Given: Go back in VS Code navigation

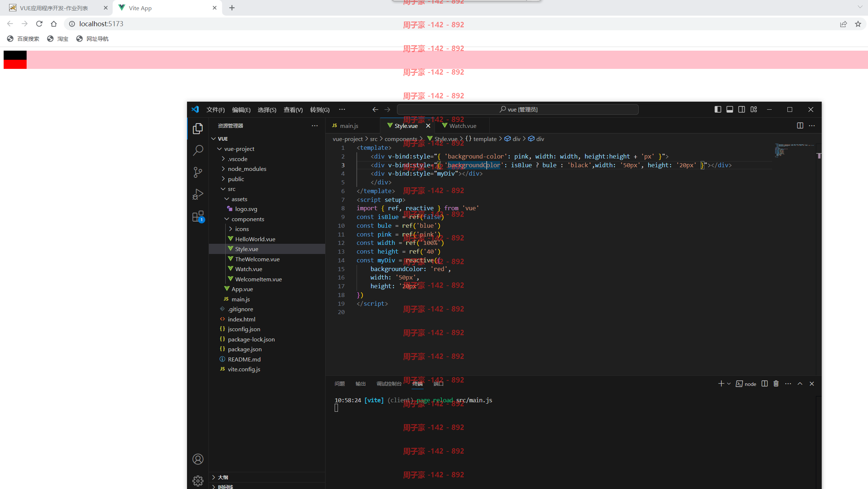Looking at the screenshot, I should (x=375, y=109).
